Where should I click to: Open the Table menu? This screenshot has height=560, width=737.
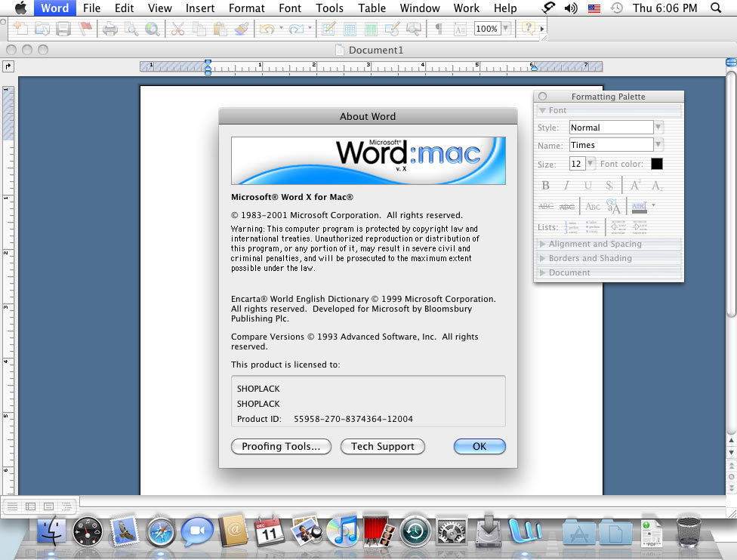point(372,8)
